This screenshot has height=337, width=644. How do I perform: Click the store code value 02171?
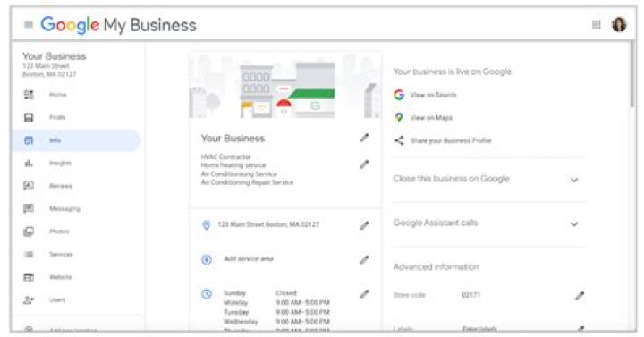pyautogui.click(x=470, y=295)
